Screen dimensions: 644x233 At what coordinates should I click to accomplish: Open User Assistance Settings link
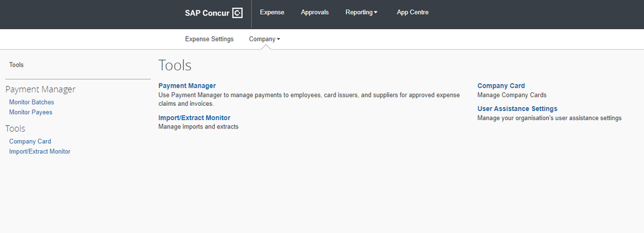tap(517, 109)
